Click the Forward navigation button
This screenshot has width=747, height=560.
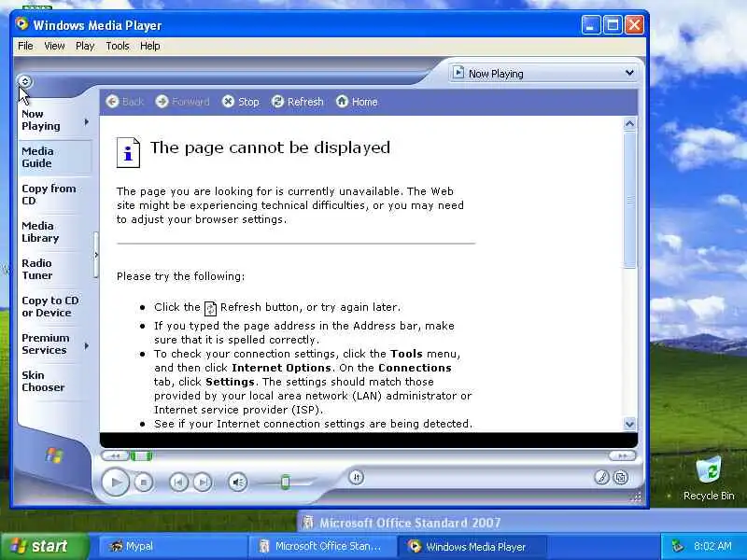pos(182,102)
